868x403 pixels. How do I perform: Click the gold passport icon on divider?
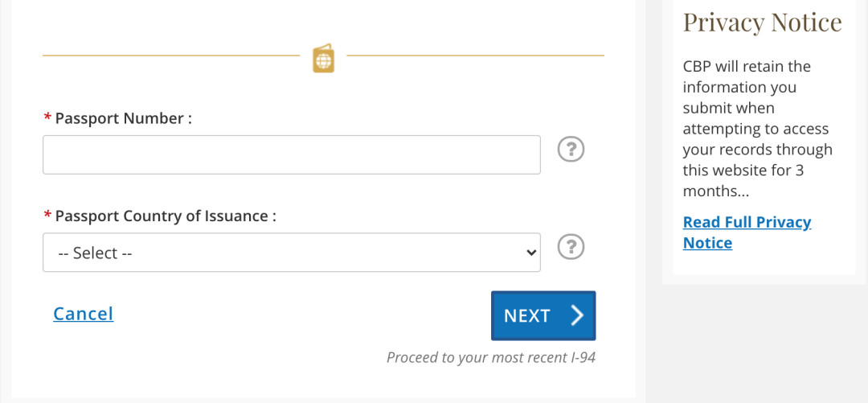tap(323, 59)
